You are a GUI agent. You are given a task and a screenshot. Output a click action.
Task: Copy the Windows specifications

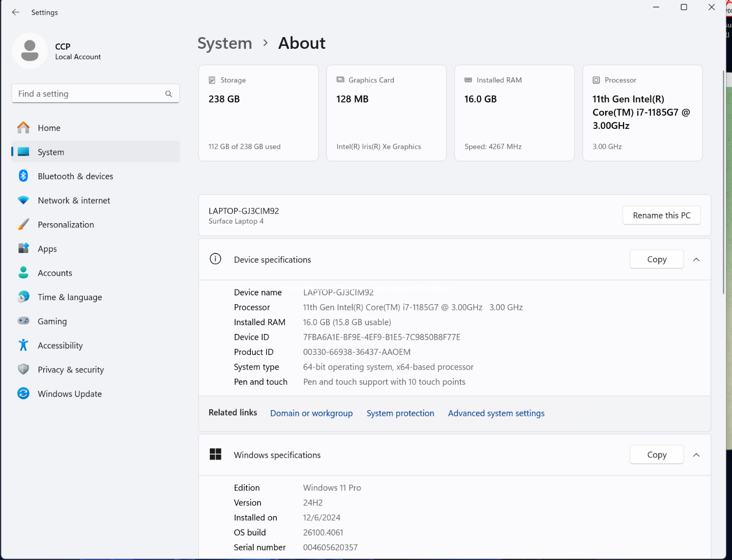coord(657,455)
